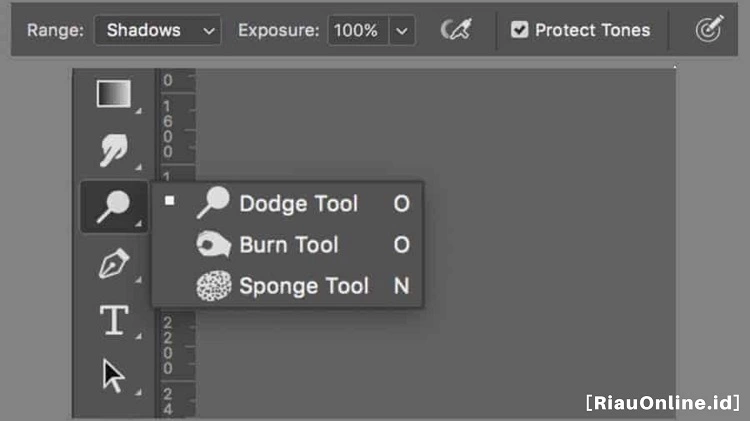
Task: Select the Pen tool
Action: point(114,263)
